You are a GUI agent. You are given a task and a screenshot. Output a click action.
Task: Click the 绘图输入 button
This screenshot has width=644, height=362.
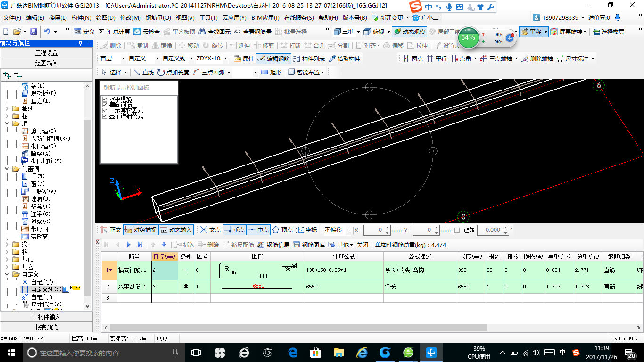click(x=46, y=63)
